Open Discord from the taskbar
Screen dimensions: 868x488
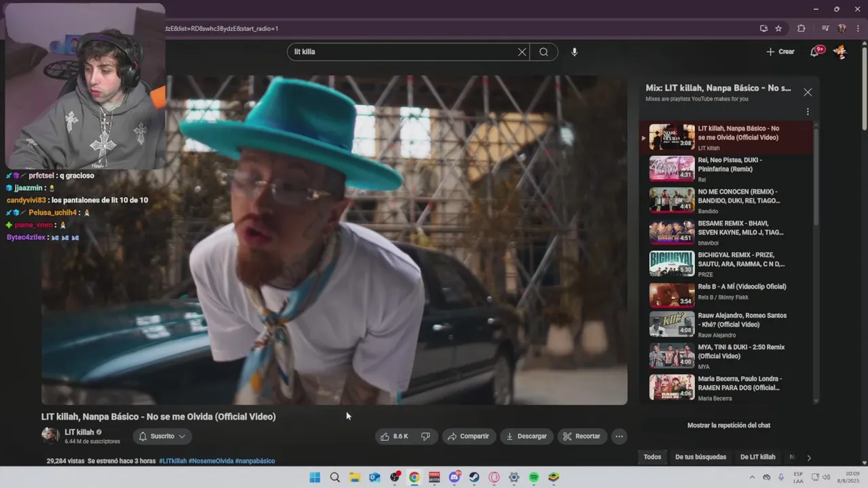[x=454, y=477]
